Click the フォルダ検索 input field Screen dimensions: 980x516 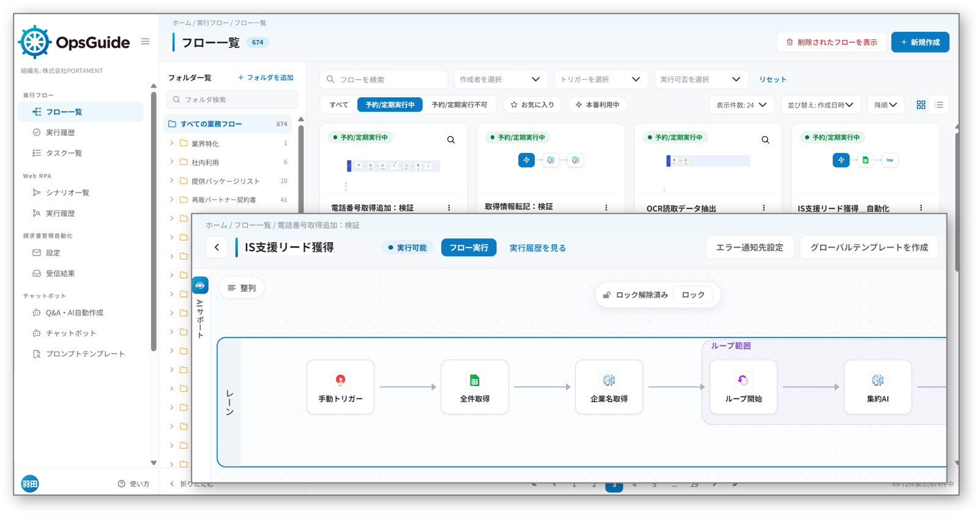(232, 100)
